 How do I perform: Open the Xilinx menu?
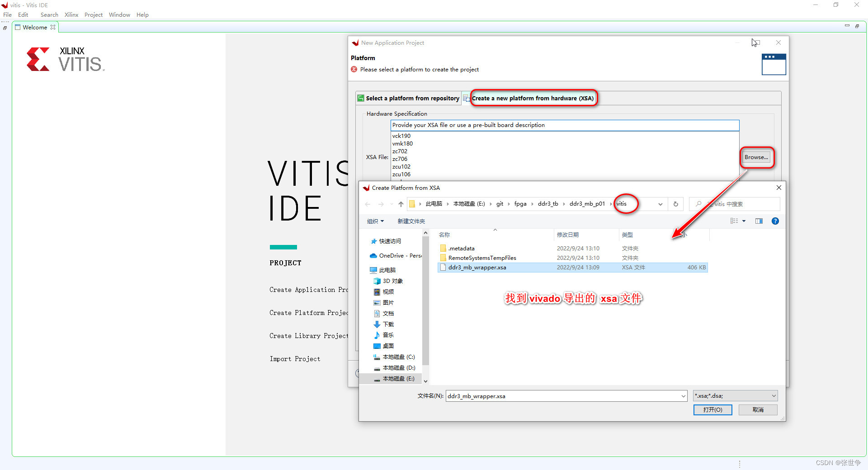click(71, 15)
